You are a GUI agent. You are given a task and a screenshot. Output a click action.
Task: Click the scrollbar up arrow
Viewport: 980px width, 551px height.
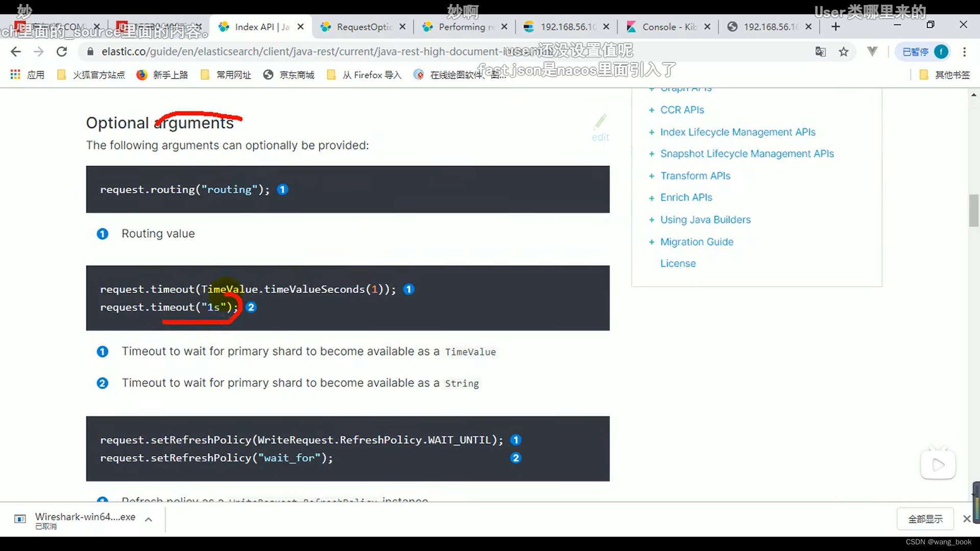(x=974, y=95)
